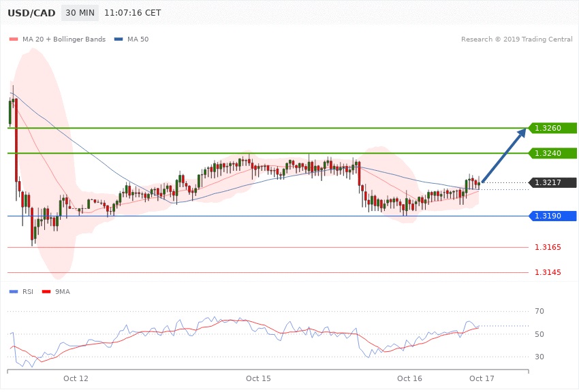
Task: Jump to the Oct 15 date marker
Action: pyautogui.click(x=258, y=378)
